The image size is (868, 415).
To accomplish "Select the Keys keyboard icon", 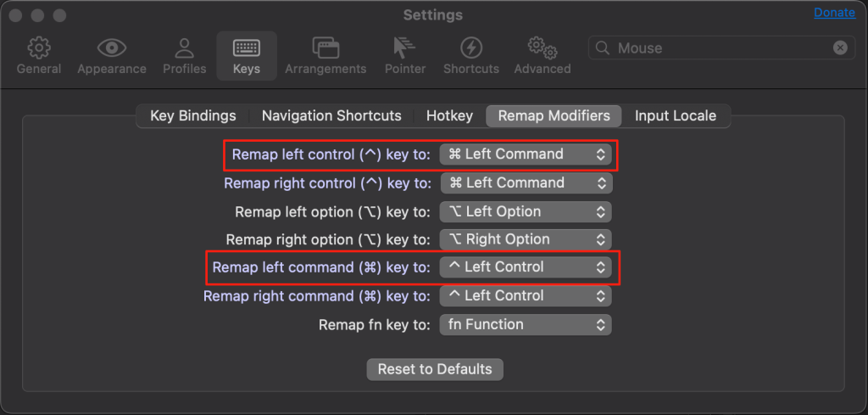I will 247,48.
